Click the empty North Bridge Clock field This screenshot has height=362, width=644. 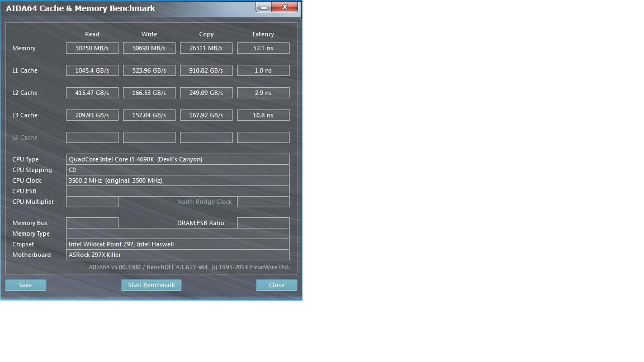(263, 202)
